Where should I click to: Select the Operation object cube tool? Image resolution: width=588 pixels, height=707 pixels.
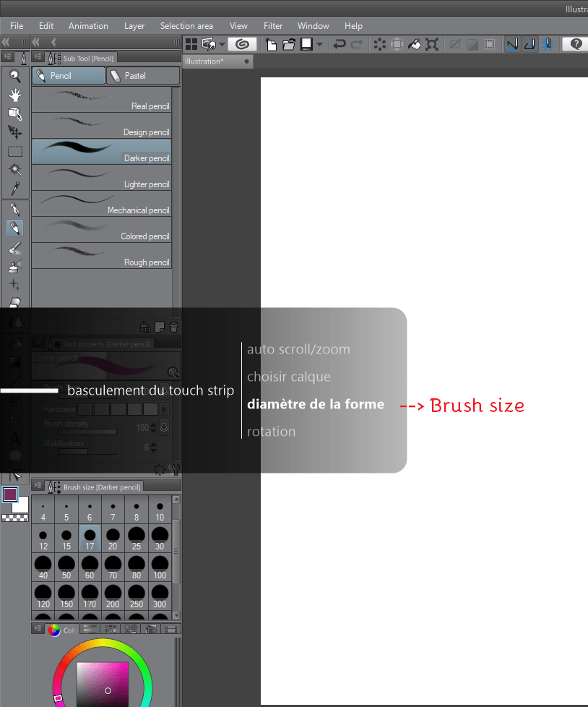15,113
